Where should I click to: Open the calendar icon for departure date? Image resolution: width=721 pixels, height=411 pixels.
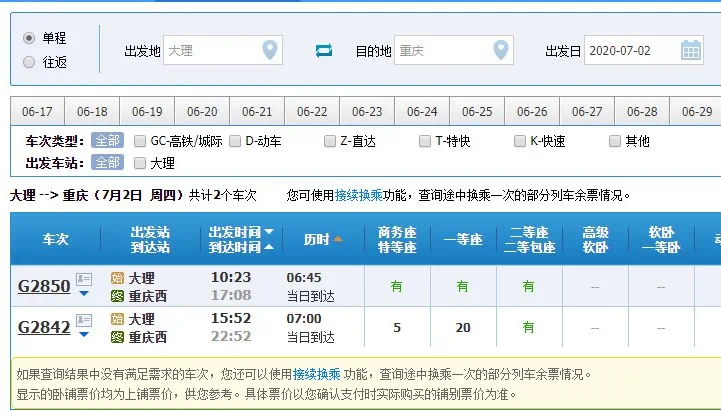[x=691, y=50]
